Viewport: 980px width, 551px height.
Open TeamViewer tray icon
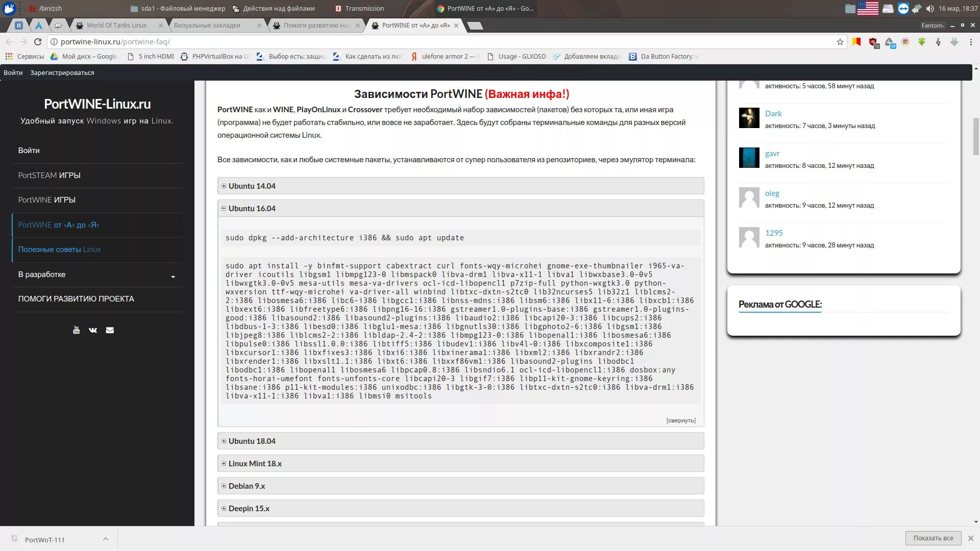pyautogui.click(x=903, y=9)
